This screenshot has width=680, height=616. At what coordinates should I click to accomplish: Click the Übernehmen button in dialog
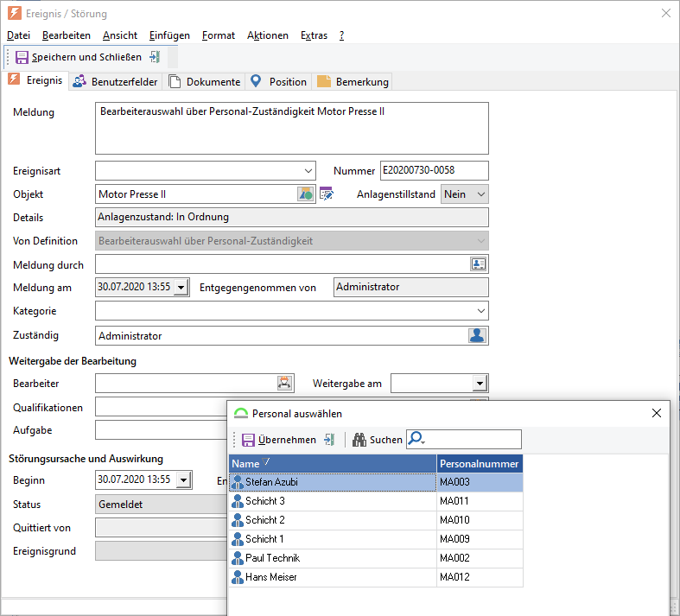[279, 440]
